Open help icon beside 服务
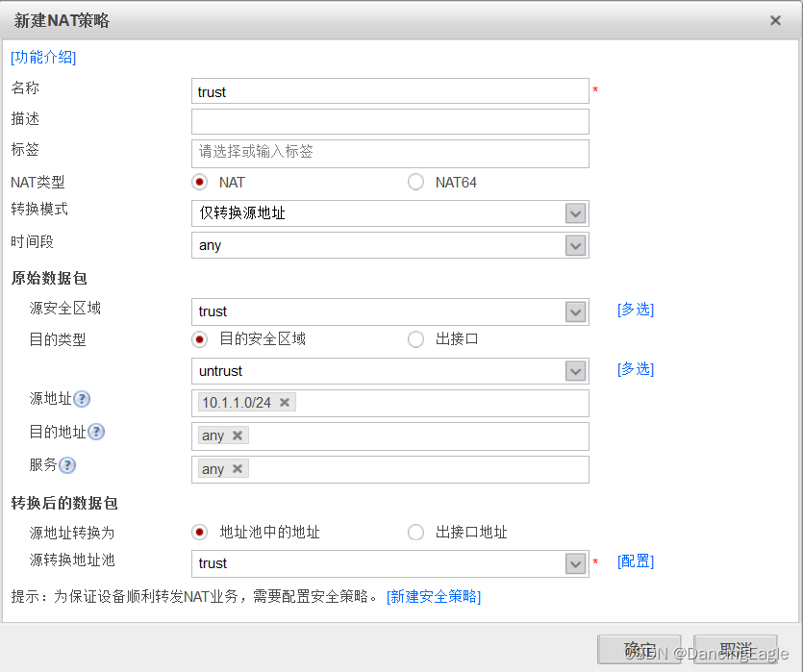 (x=67, y=465)
